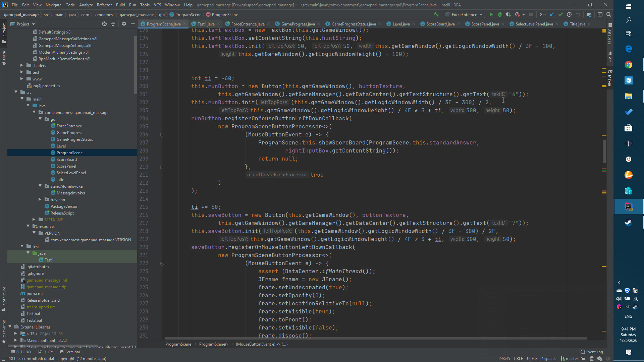Expand the standAloneInvoke package
Image resolution: width=644 pixels, height=362 pixels.
coord(40,186)
